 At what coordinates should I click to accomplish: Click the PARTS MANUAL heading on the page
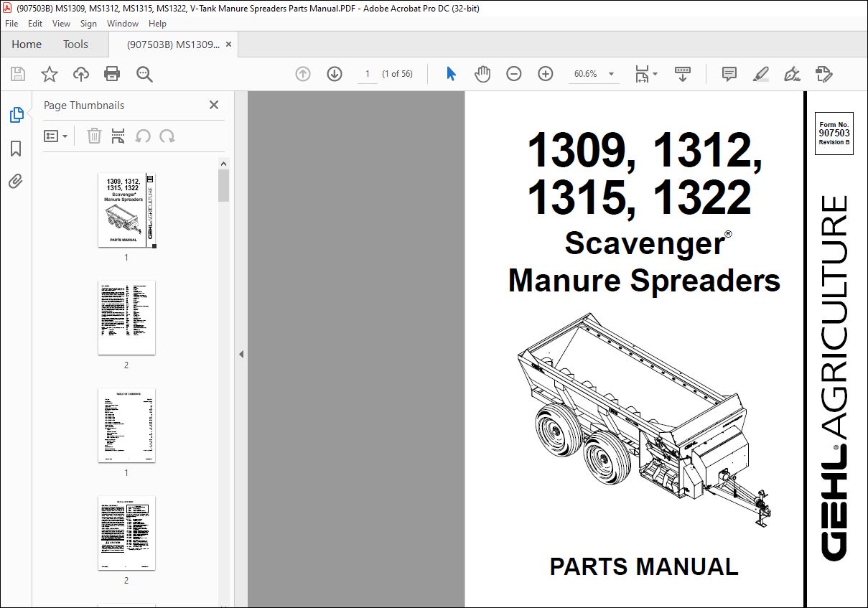[x=644, y=566]
